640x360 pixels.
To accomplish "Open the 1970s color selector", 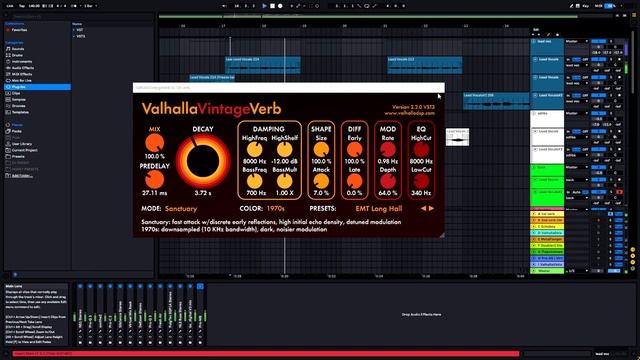I will click(276, 209).
